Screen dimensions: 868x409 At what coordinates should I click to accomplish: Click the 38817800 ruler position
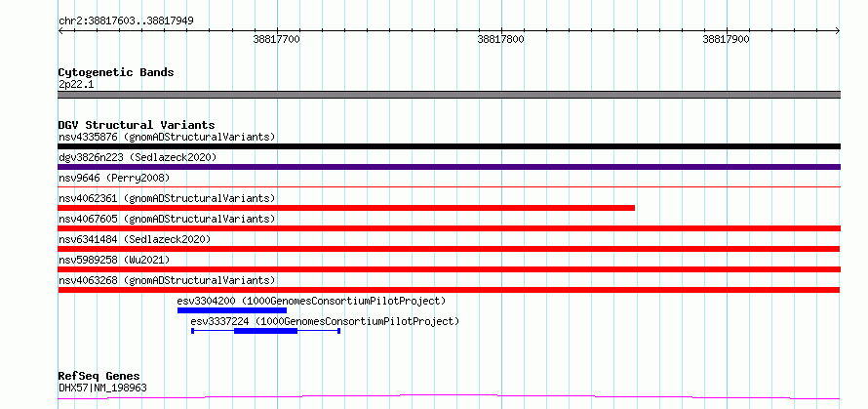tap(501, 39)
